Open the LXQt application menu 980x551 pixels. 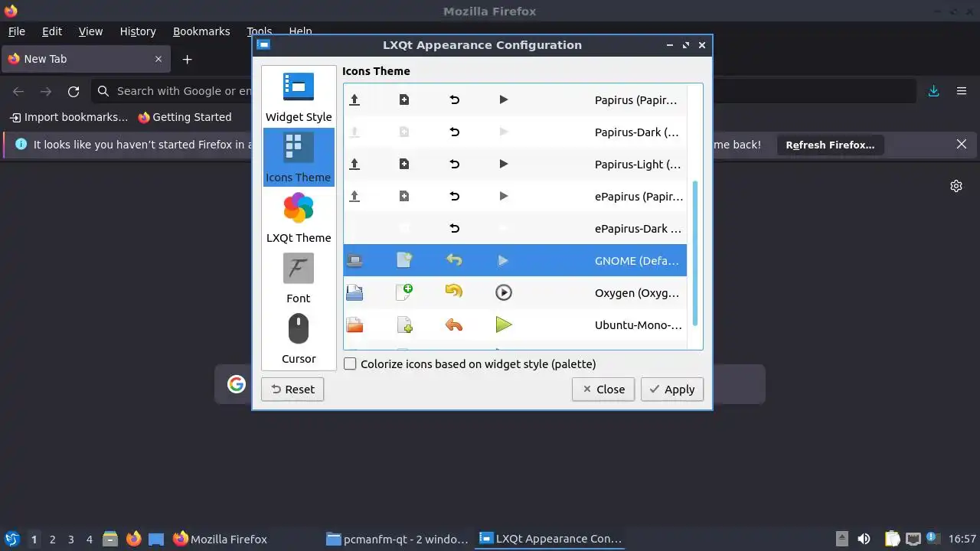[12, 539]
